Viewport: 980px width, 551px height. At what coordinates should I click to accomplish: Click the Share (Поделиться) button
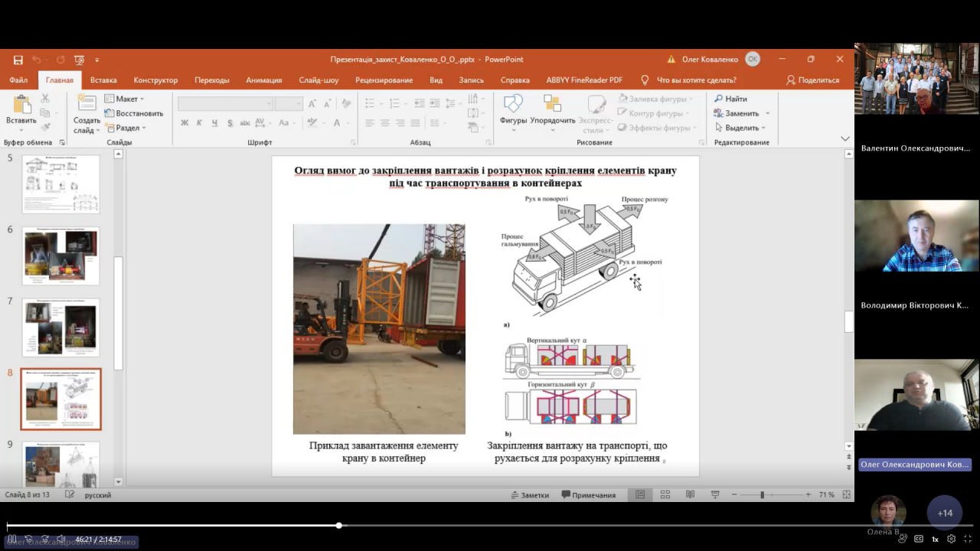coord(812,80)
